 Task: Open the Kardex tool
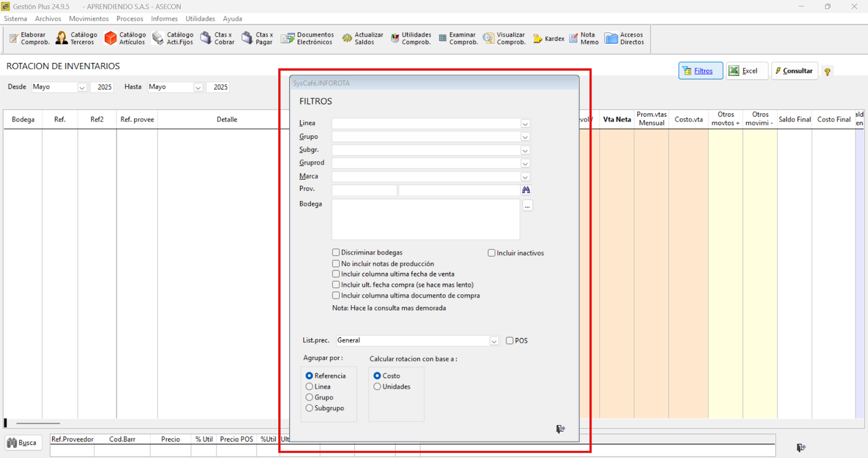(x=548, y=39)
